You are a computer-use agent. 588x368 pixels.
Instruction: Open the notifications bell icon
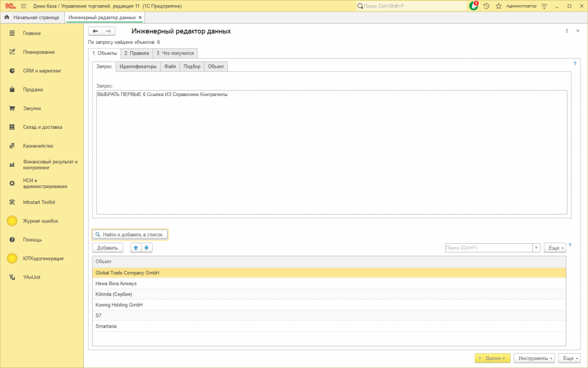pos(474,6)
